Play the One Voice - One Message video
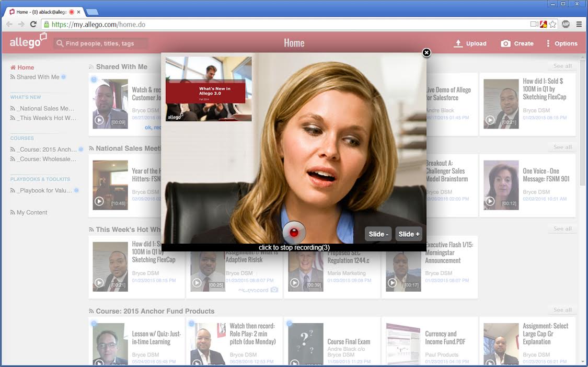The image size is (588, 367). [x=501, y=185]
